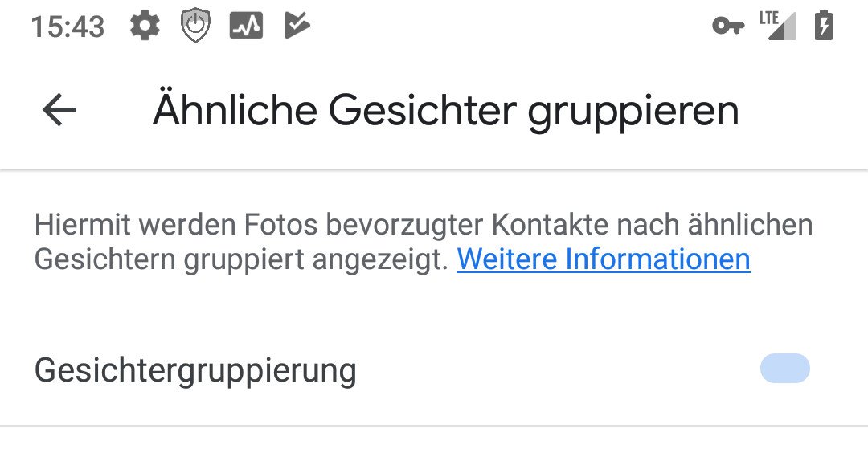Screen dimensions: 868x453
Task: Tap the shield power status icon
Action: 195,27
